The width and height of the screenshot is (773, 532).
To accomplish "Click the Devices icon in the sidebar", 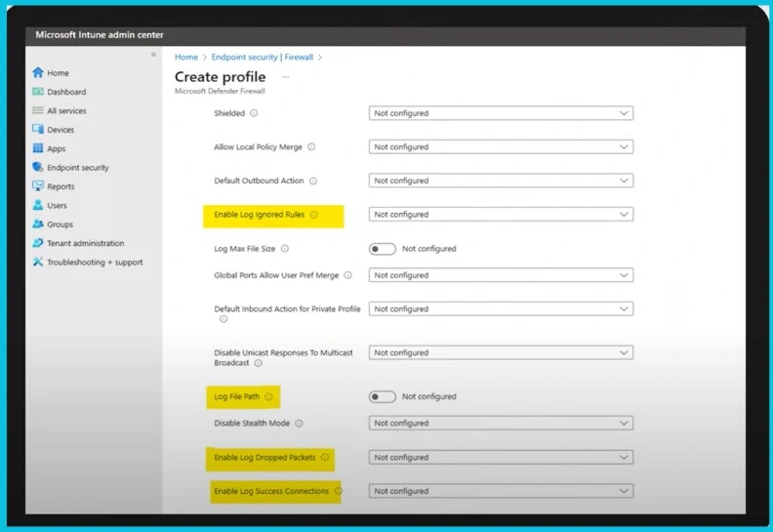I will coord(38,129).
